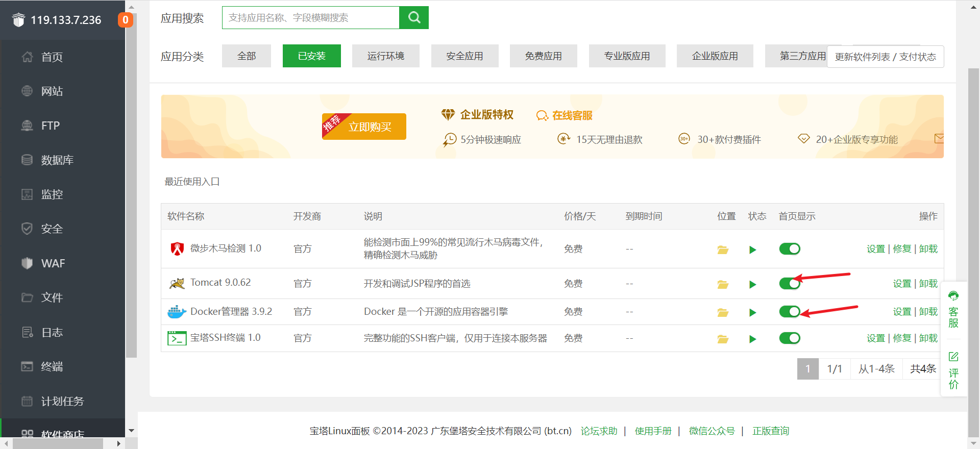Select the 第三方应用 category tab
The height and width of the screenshot is (449, 980).
pos(796,56)
